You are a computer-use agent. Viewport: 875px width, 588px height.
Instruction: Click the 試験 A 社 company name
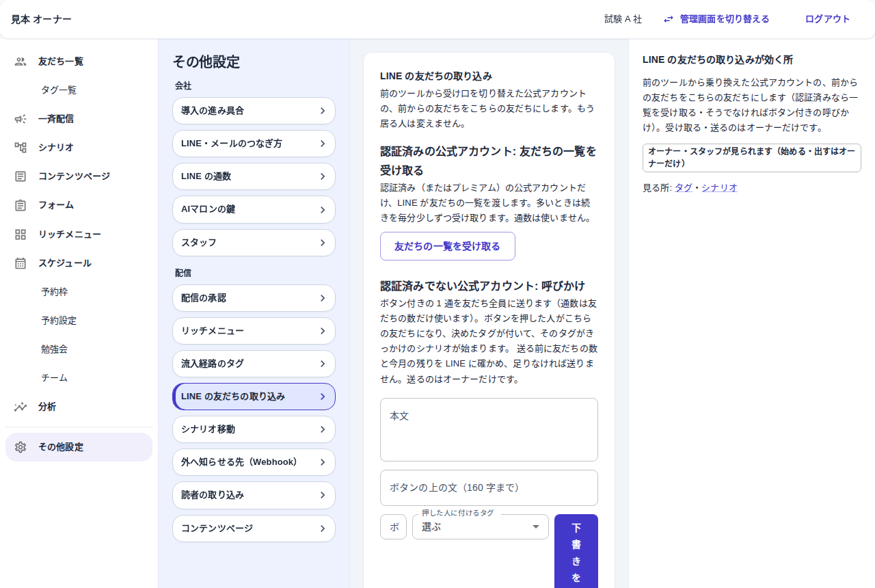click(x=623, y=19)
